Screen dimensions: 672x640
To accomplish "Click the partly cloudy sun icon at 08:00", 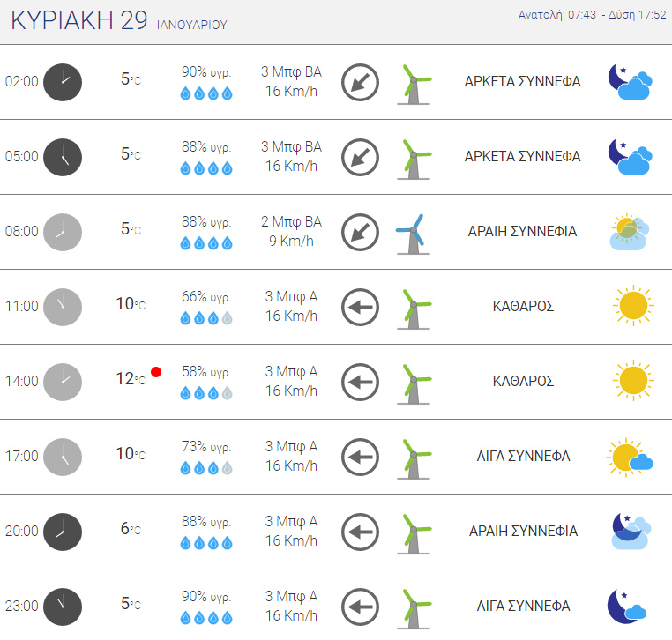I will pyautogui.click(x=629, y=232).
